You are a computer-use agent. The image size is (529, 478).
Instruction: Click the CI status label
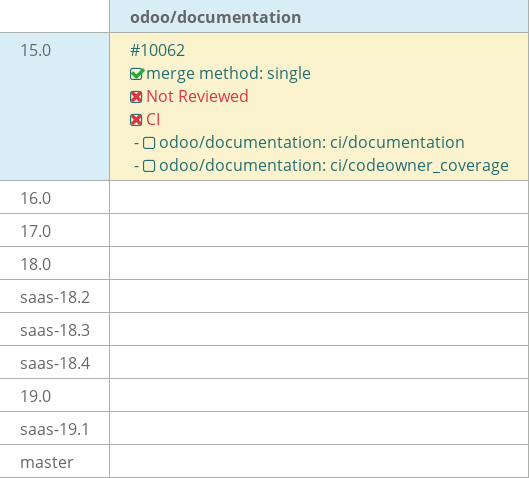pos(153,119)
